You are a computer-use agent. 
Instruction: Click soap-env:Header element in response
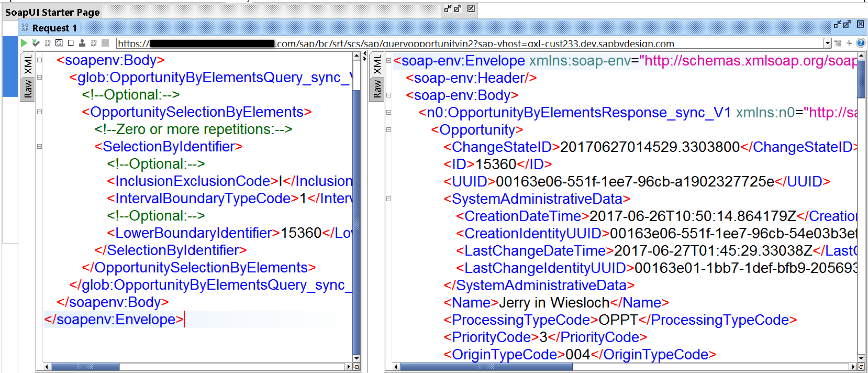click(471, 78)
